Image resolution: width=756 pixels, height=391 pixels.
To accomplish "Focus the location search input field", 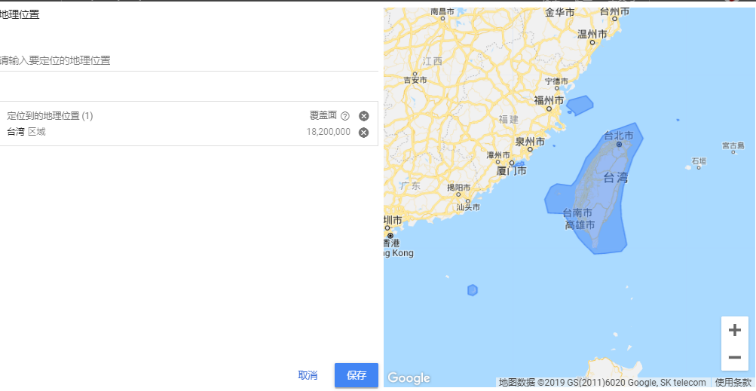I will [x=189, y=61].
